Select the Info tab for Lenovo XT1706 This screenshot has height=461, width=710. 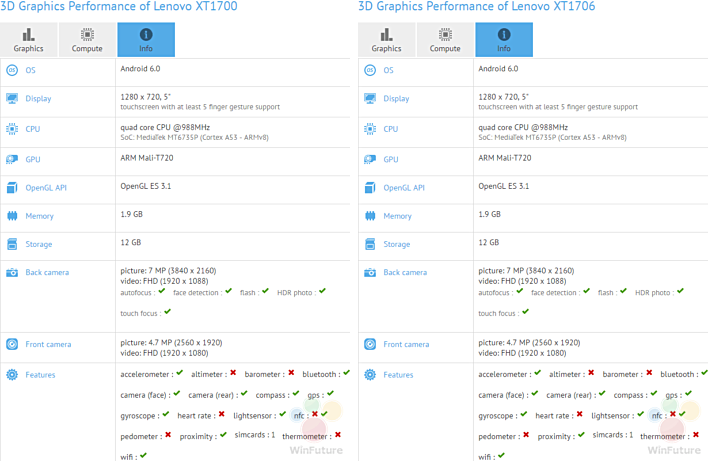(x=504, y=39)
